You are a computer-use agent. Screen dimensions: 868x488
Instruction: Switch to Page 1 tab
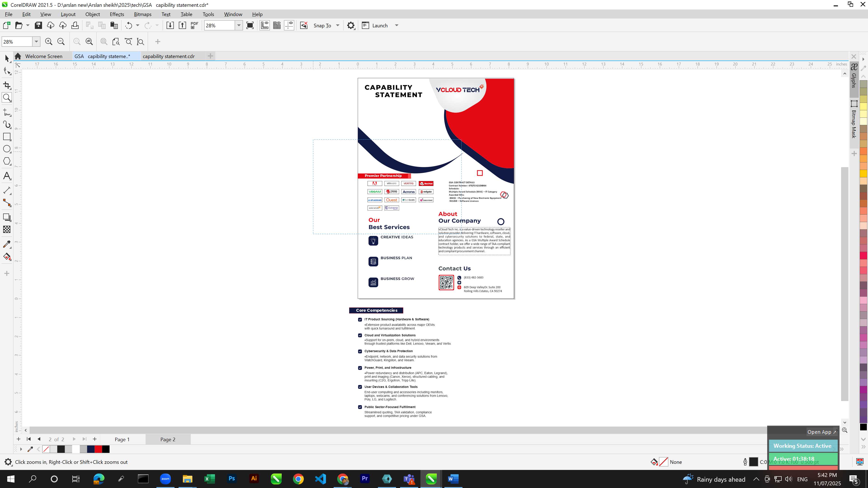coord(122,439)
